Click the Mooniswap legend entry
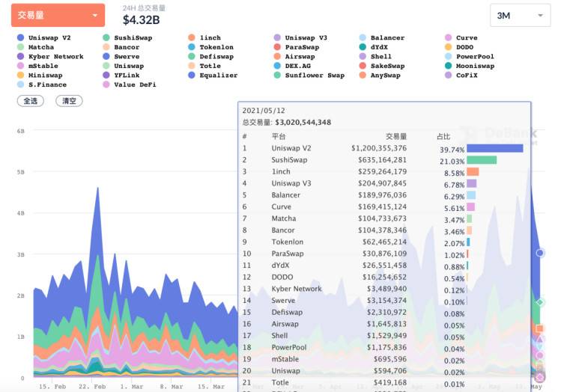Viewport: 561px width, 392px height. (x=470, y=66)
